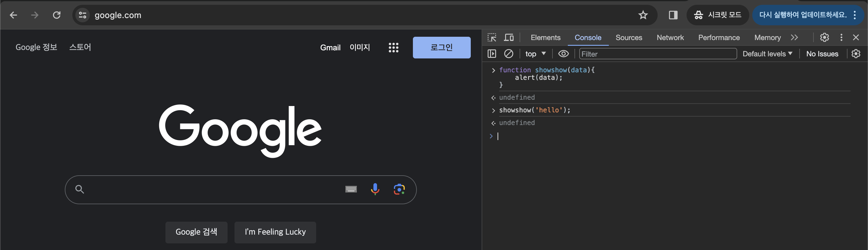Screen dimensions: 868x250
Task: Click the 다시 실행하여 업데이트하세요 button
Action: (x=802, y=15)
